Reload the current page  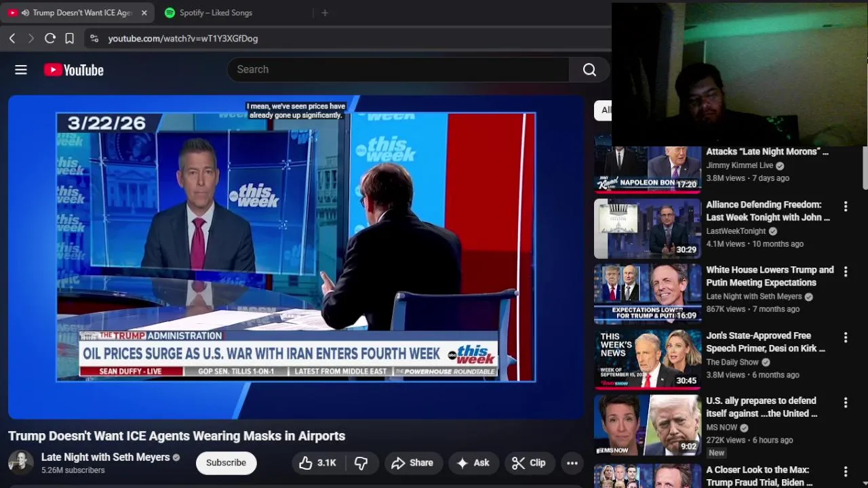point(50,39)
